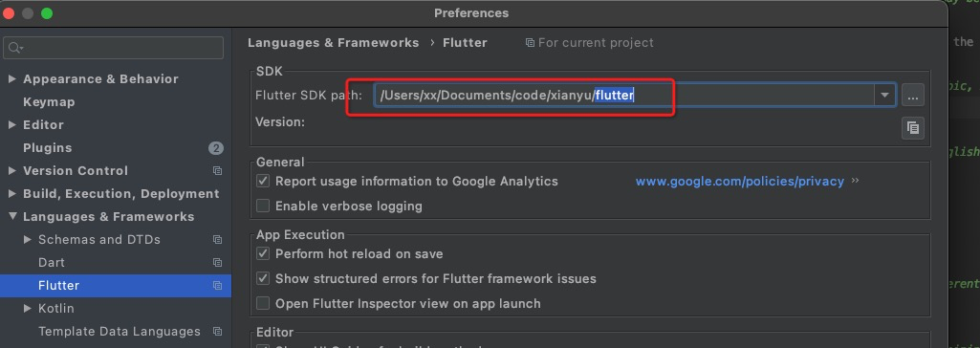This screenshot has height=348, width=980.
Task: Uncheck Perform hot reload on save
Action: (263, 253)
